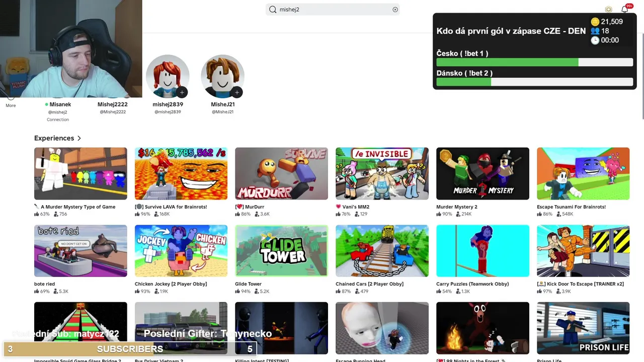The width and height of the screenshot is (644, 362).
Task: Click into the search box with mishej2
Action: click(x=333, y=10)
